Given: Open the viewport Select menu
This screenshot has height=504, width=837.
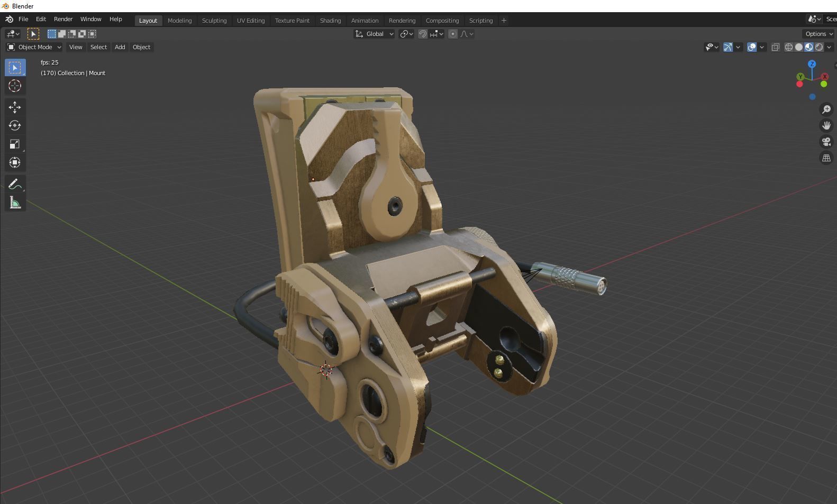Looking at the screenshot, I should pos(98,47).
